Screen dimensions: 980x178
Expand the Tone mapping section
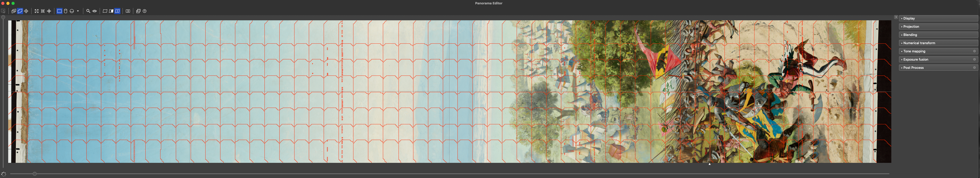point(938,51)
